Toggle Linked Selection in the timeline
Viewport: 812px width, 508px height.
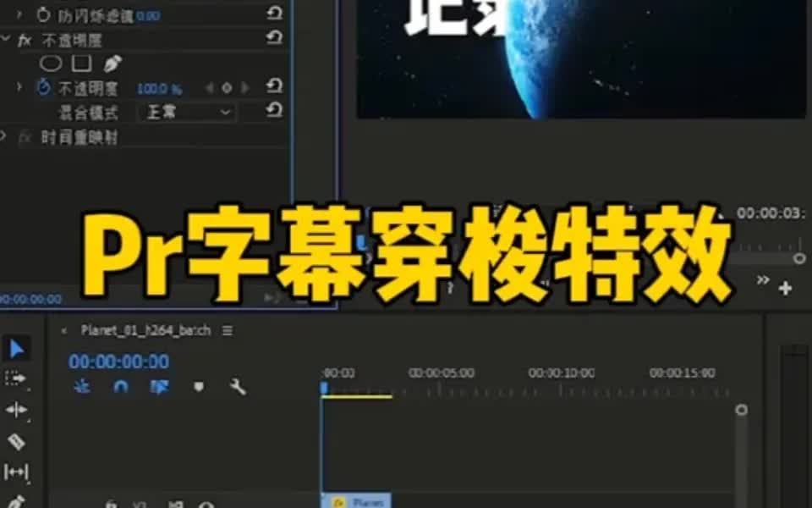click(159, 386)
